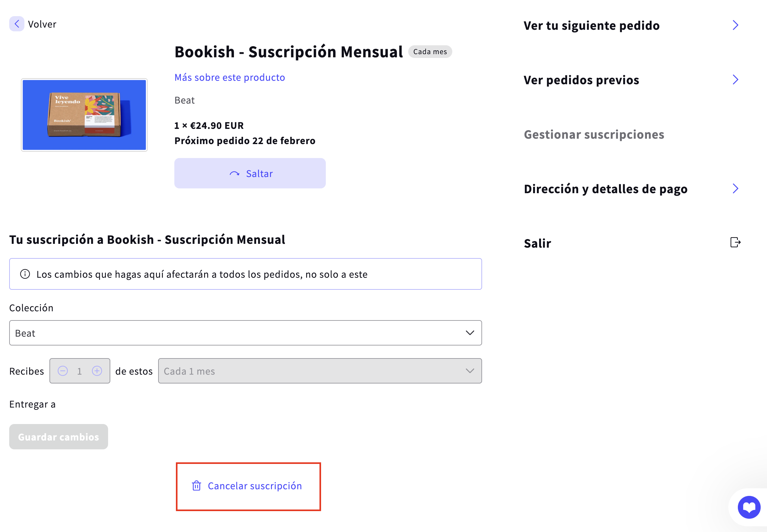Click chevron next to Ver tu siguiente pedido
767x532 pixels.
tap(735, 25)
